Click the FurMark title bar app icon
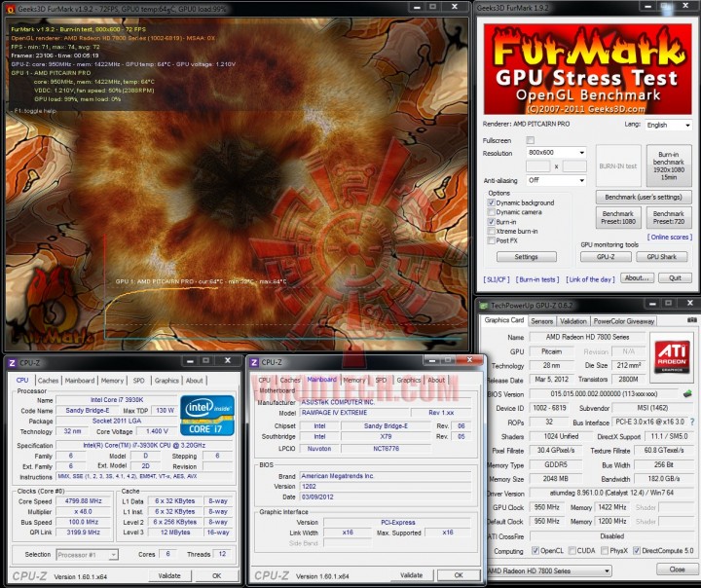The width and height of the screenshot is (701, 588). point(10,9)
